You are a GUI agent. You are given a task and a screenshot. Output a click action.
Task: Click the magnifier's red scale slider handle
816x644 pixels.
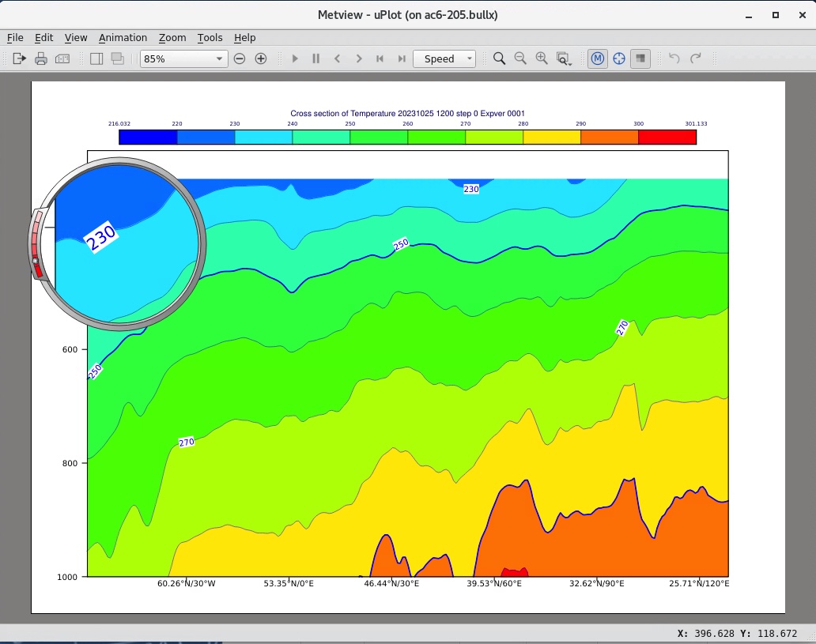36,260
